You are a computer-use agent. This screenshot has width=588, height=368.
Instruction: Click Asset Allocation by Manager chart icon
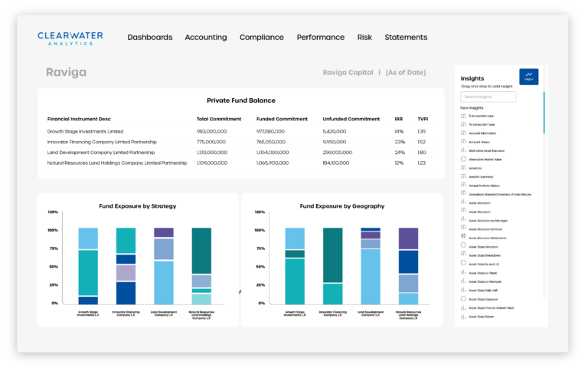(x=463, y=220)
